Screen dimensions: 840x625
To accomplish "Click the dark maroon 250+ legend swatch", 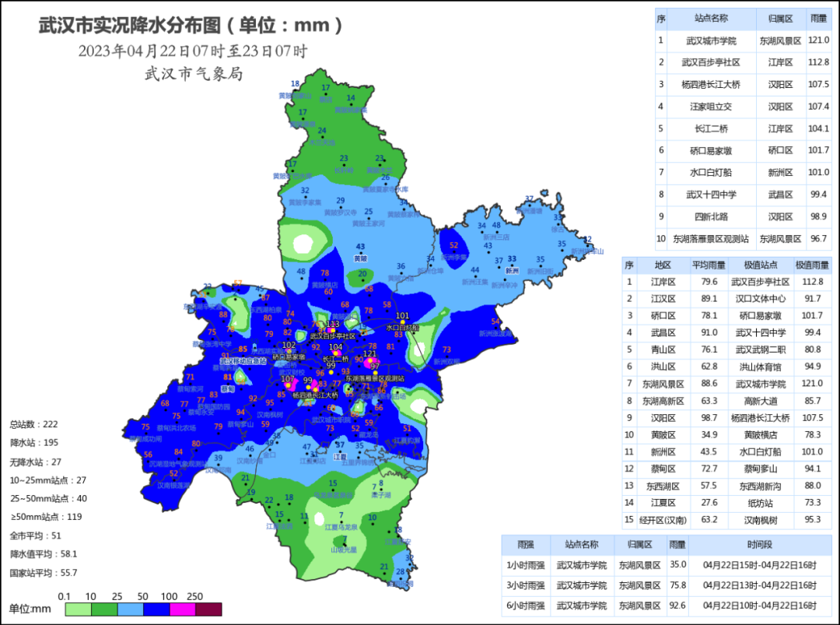I will click(x=210, y=609).
